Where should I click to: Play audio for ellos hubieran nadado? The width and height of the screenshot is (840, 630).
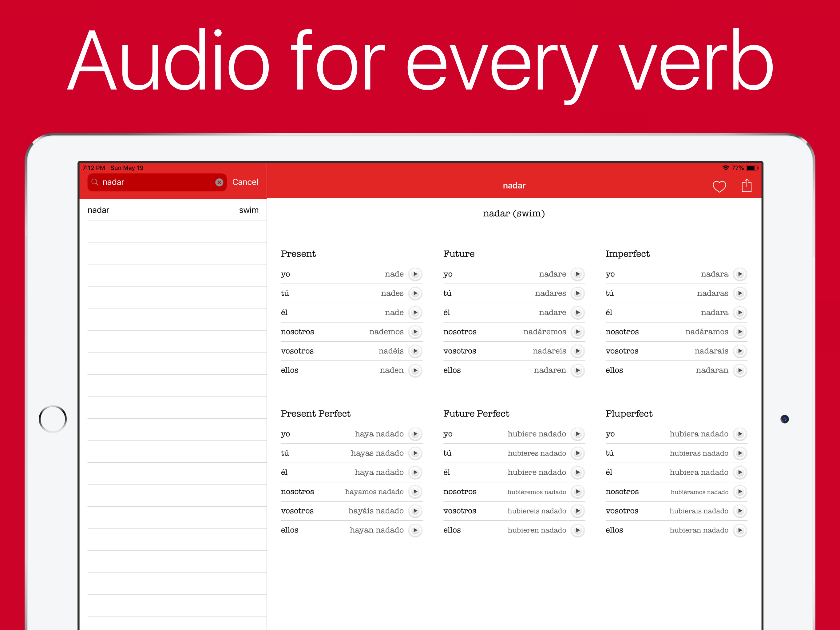click(x=740, y=530)
